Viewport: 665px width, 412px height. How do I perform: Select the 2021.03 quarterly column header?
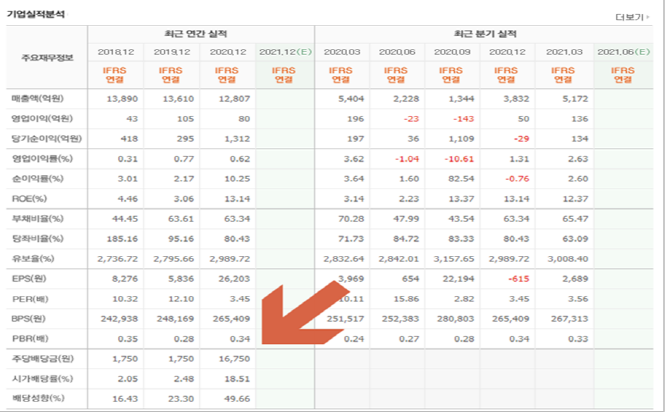click(564, 52)
